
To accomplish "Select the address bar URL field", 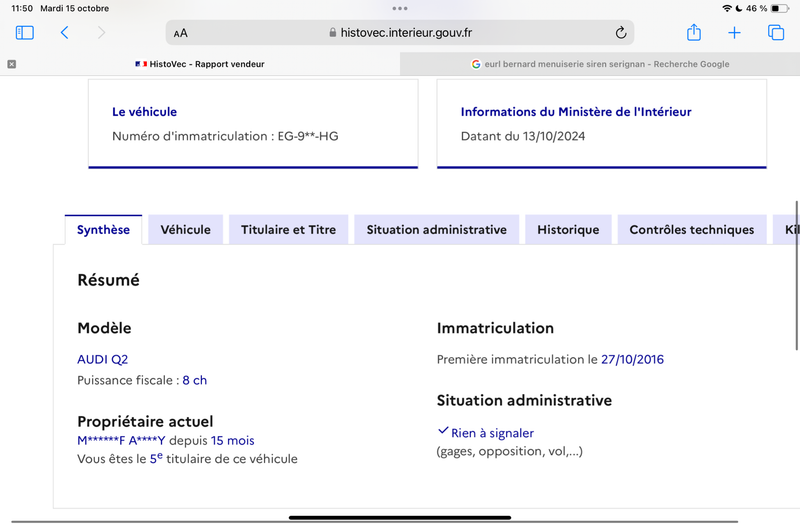I will click(x=400, y=33).
